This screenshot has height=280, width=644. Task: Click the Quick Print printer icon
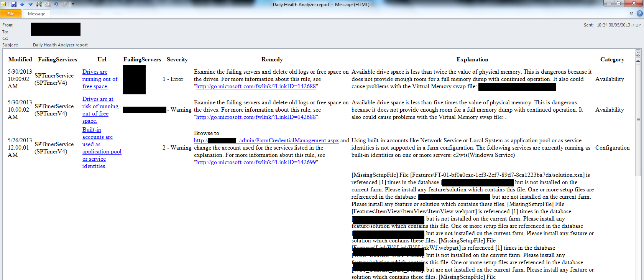(x=39, y=4)
